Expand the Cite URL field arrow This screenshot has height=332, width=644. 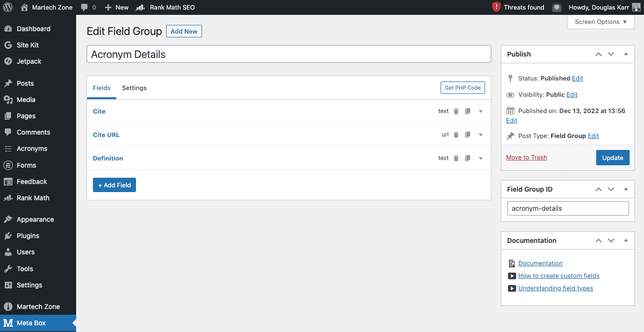click(481, 135)
